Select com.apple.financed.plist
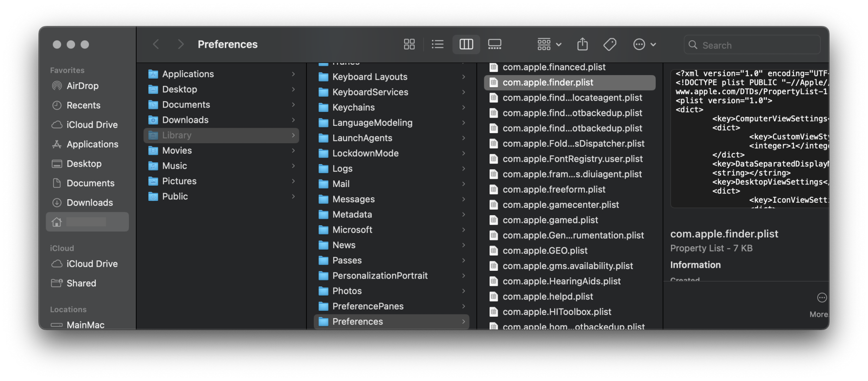868x381 pixels. coord(569,67)
